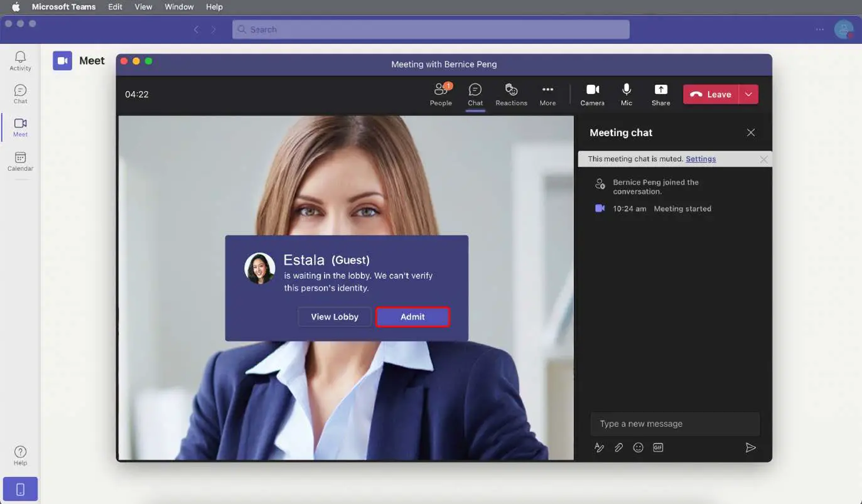
Task: Click the Teams Search bar
Action: [431, 29]
